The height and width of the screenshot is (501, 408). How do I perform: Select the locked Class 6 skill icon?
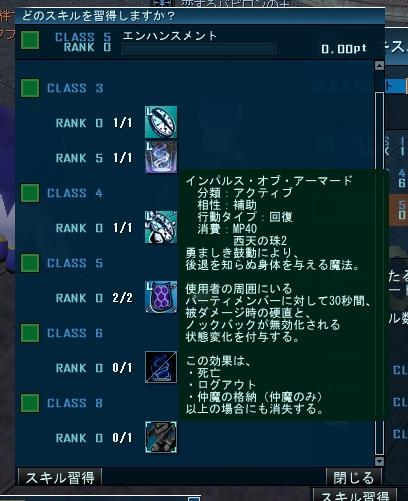[161, 367]
